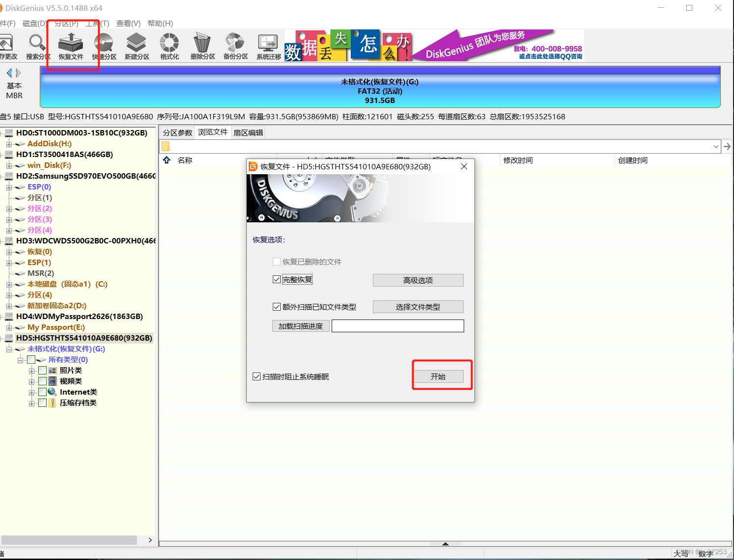Select HD5:HGSTHTS541010A9E680(932GB) in tree
This screenshot has width=734, height=560.
tap(84, 338)
